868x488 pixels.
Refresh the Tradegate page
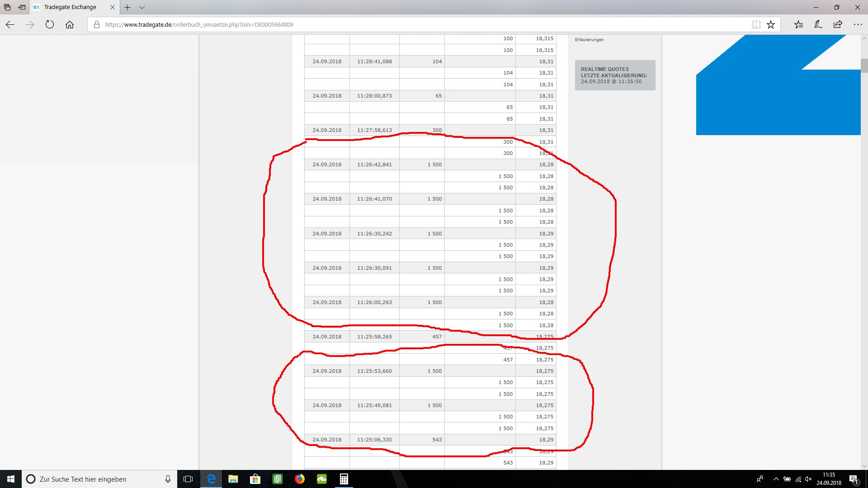coord(50,25)
